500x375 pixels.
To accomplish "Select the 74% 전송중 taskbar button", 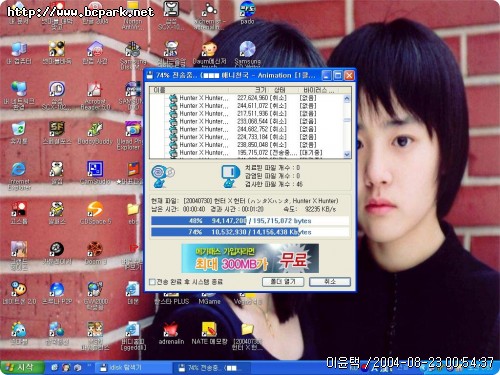I will pos(212,368).
